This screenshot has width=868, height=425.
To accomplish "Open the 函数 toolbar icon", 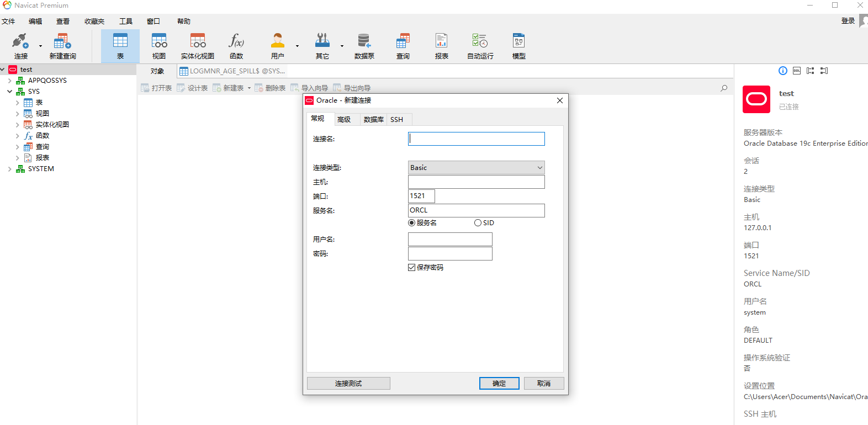I will pyautogui.click(x=236, y=46).
